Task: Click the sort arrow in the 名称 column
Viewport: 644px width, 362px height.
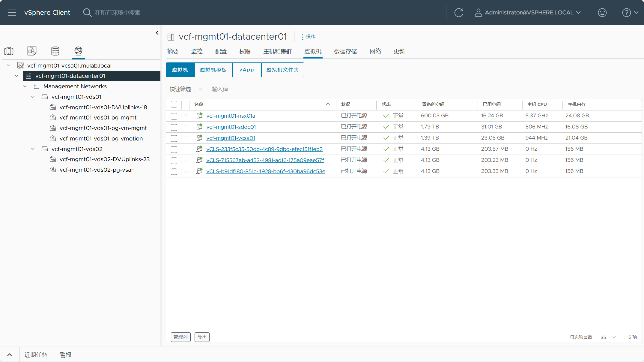Action: (x=328, y=105)
